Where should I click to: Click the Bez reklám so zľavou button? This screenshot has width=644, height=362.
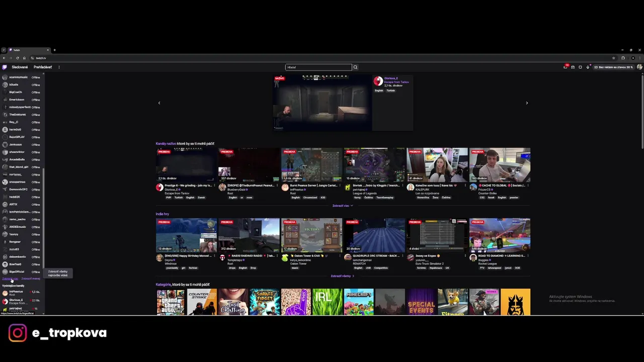click(x=614, y=67)
